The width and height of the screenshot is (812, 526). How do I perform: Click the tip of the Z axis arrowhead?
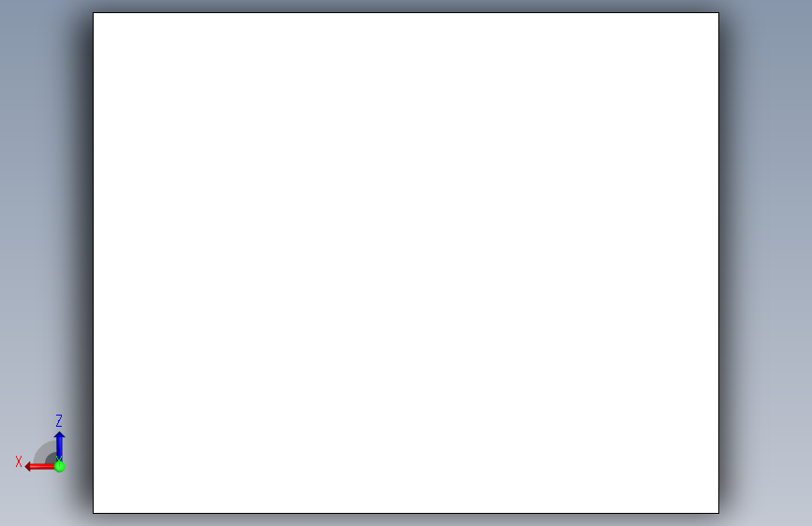pyautogui.click(x=60, y=432)
